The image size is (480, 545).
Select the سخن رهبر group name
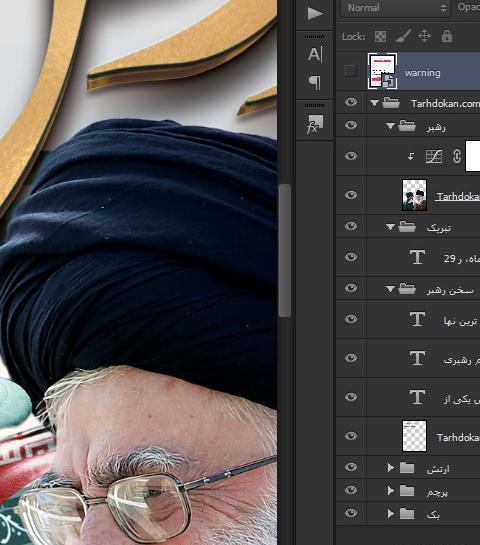click(x=450, y=290)
